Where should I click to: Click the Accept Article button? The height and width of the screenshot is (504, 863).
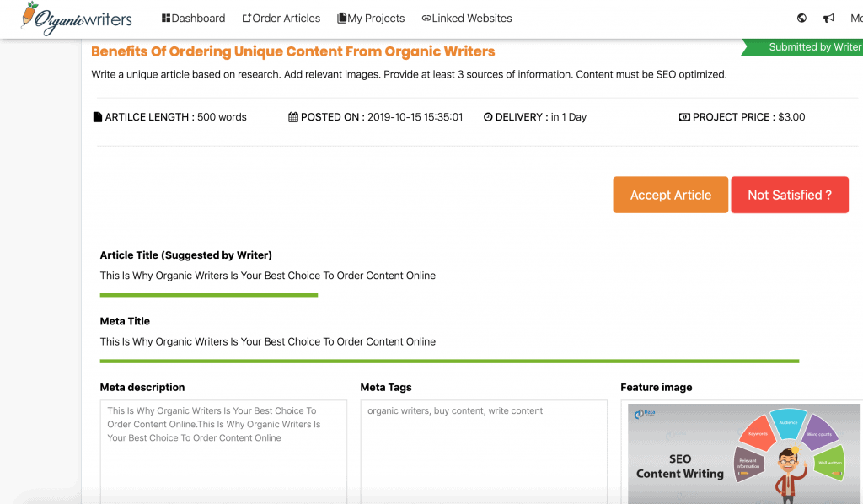(x=670, y=195)
